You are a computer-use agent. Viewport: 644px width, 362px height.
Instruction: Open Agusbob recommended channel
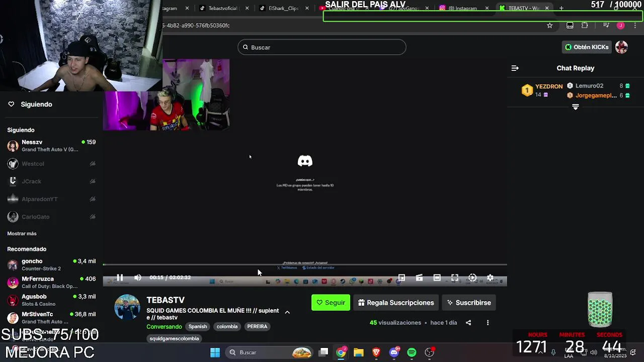pos(51,300)
